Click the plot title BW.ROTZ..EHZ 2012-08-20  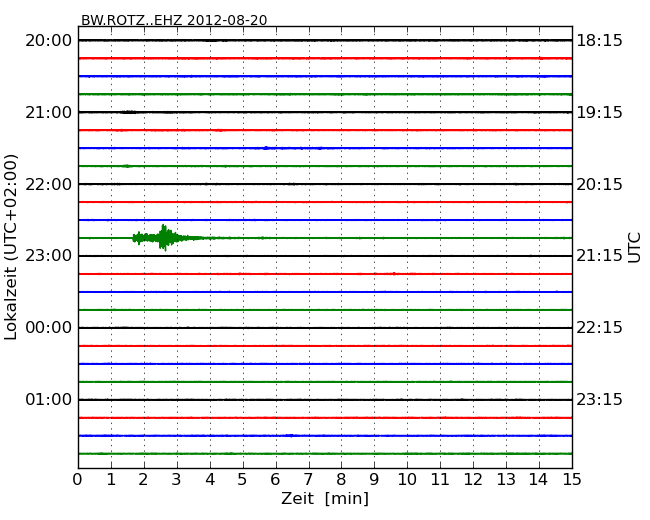174,20
